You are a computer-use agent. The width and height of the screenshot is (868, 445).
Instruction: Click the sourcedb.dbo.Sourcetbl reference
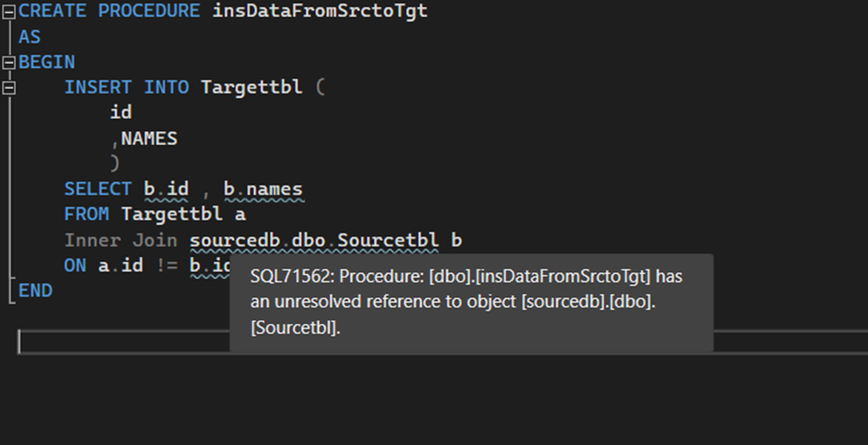314,240
